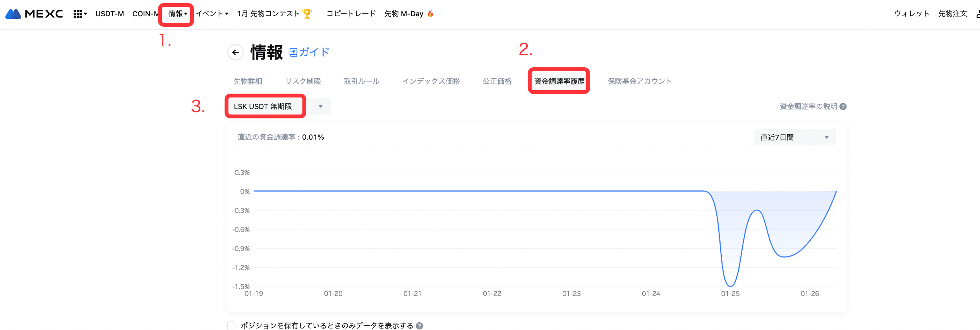Go to コピートレード page
This screenshot has width=980, height=330.
351,14
